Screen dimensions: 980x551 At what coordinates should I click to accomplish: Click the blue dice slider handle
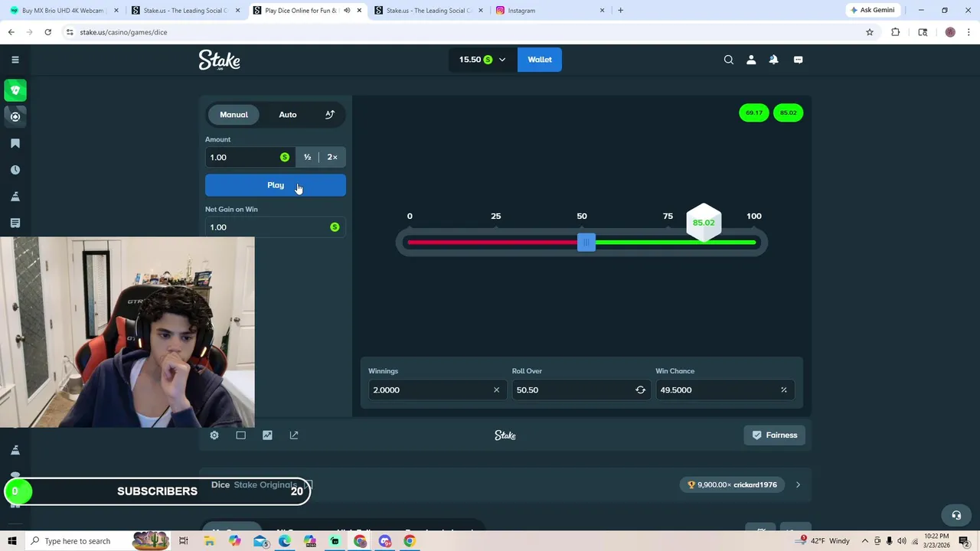pos(586,243)
